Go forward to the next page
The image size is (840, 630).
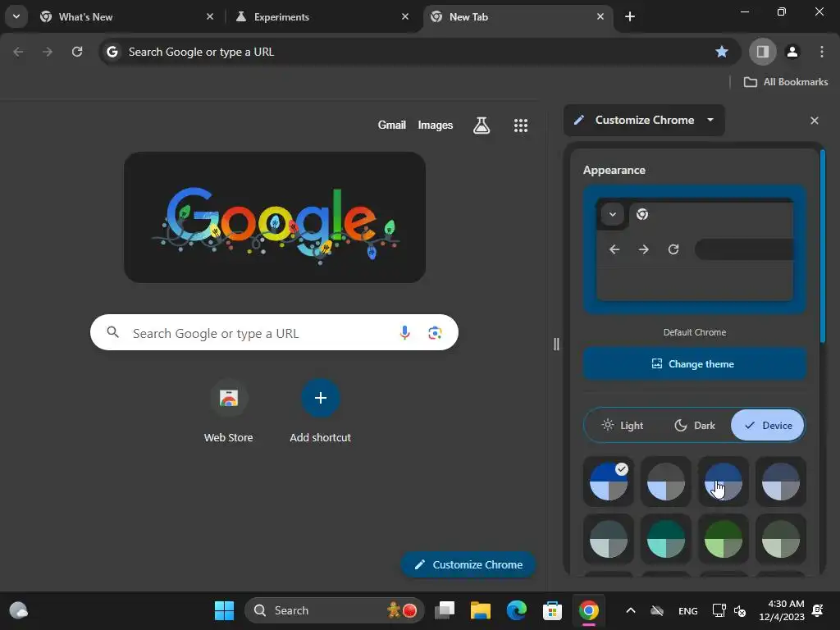[48, 52]
